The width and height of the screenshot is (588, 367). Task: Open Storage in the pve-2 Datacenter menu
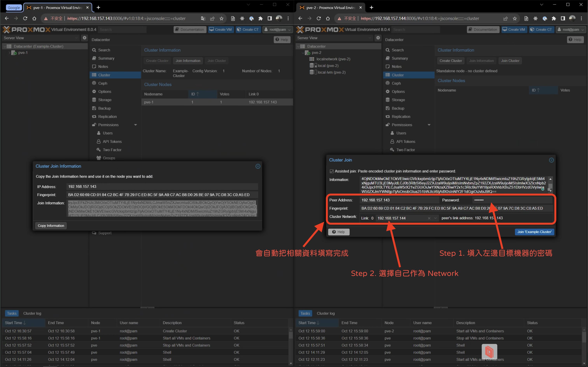pyautogui.click(x=398, y=100)
